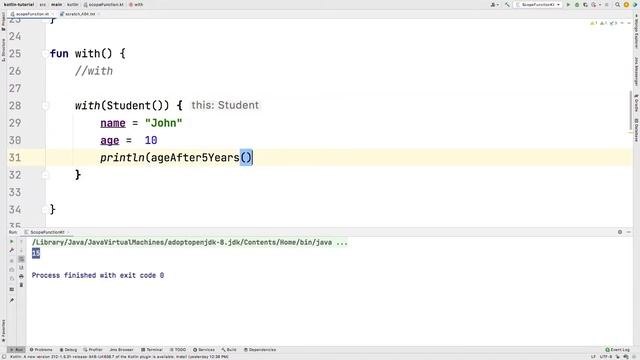
Task: Open the ScopeFunctionKt run configuration dropdown
Action: click(x=538, y=4)
